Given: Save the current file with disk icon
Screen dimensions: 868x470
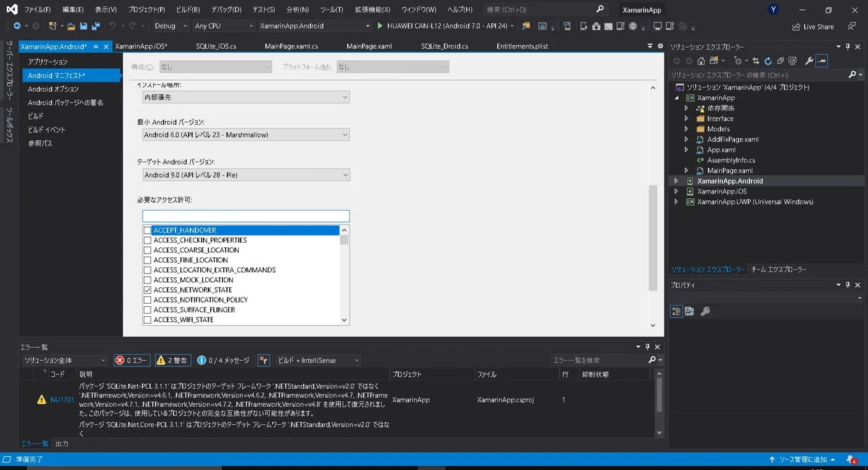Looking at the screenshot, I should 84,26.
